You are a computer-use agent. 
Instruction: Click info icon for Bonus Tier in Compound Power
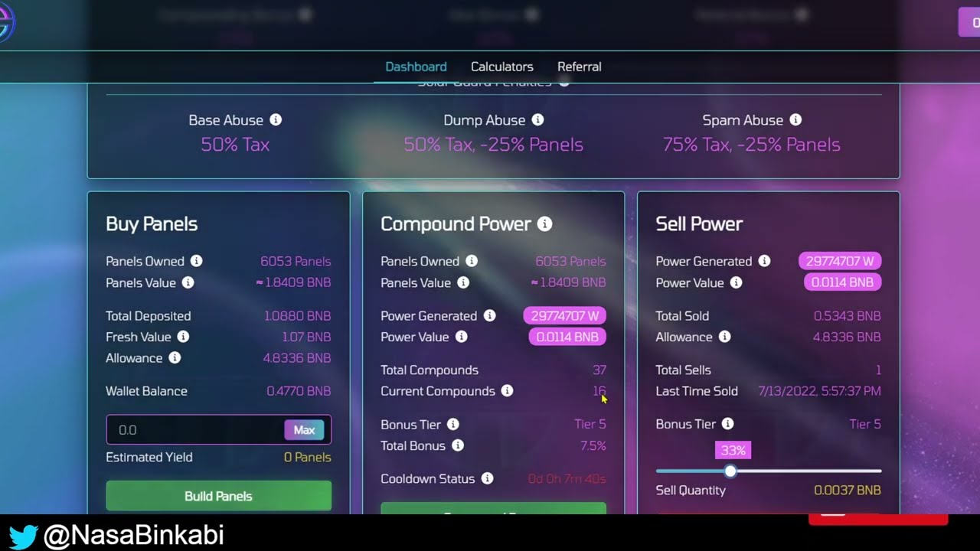[452, 424]
